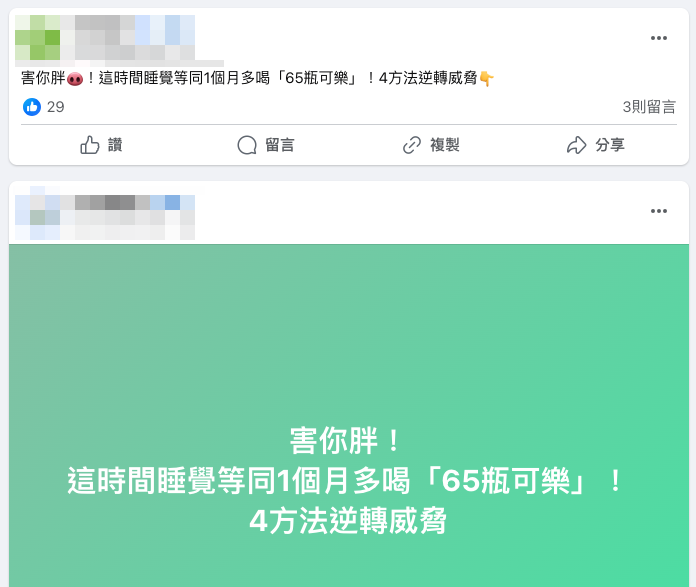This screenshot has height=587, width=696.
Task: Click the 分享 share button label
Action: point(610,145)
